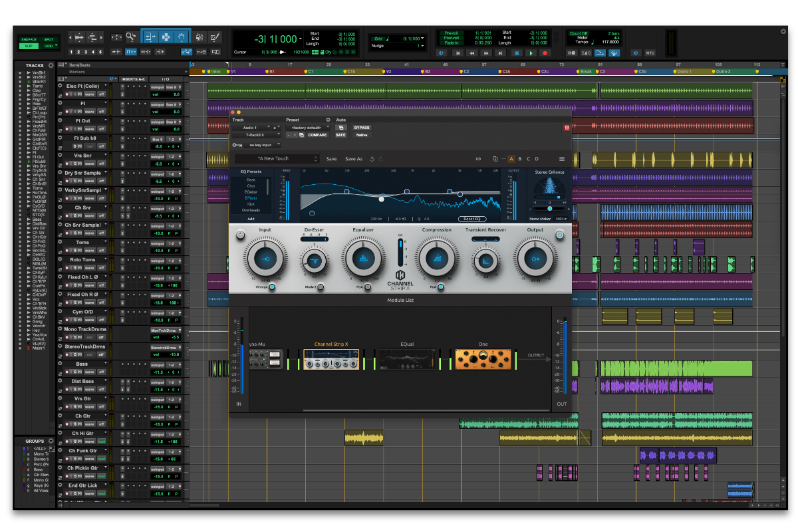Select the Bass EQ preset
798x532 pixels.
251,180
